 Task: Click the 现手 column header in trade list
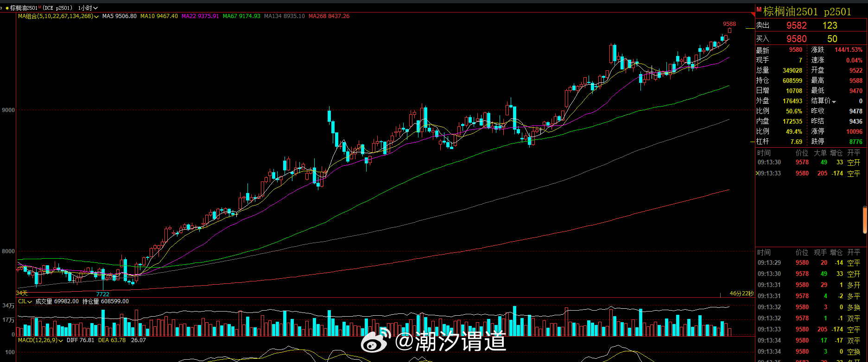[820, 252]
